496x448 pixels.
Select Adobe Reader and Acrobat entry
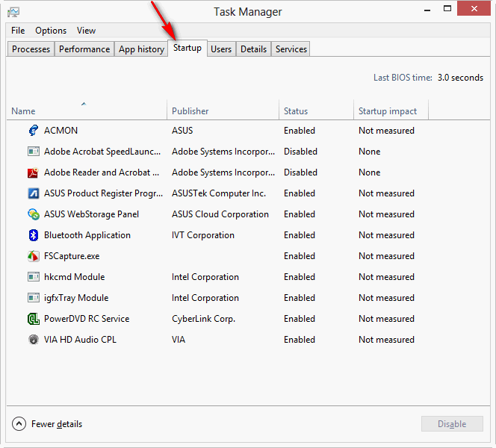click(102, 172)
